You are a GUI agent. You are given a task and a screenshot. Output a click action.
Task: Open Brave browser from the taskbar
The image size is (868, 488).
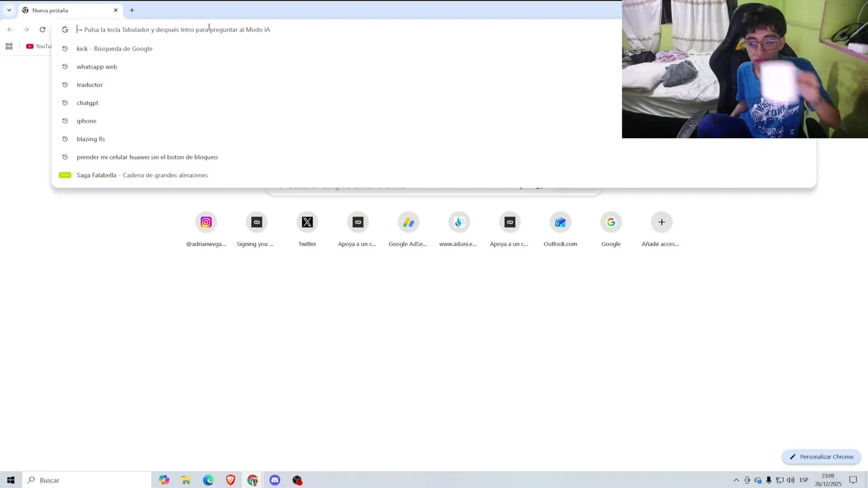click(x=231, y=480)
